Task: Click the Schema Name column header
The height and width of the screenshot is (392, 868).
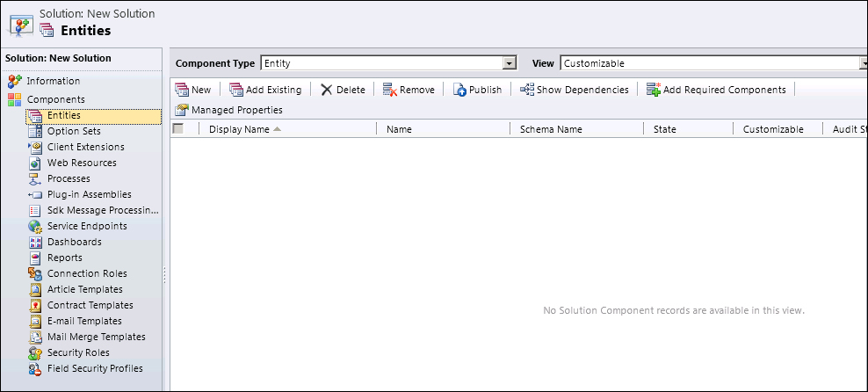Action: tap(551, 129)
